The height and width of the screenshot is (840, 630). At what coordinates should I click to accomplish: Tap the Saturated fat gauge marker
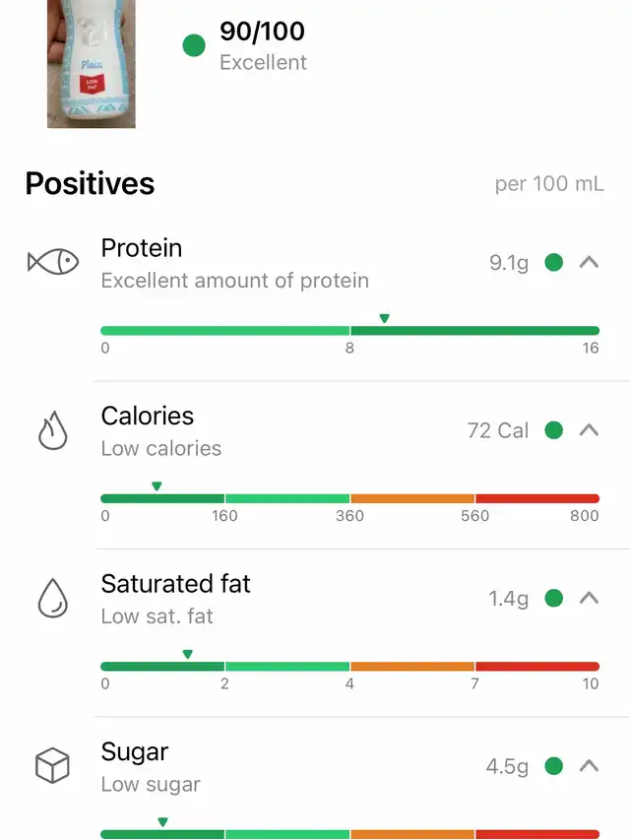(187, 654)
